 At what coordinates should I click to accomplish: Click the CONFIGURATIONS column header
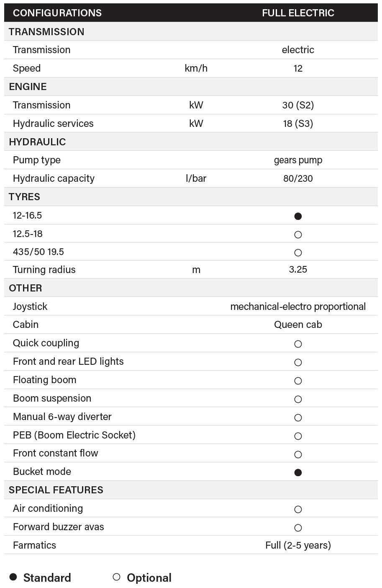tap(57, 13)
